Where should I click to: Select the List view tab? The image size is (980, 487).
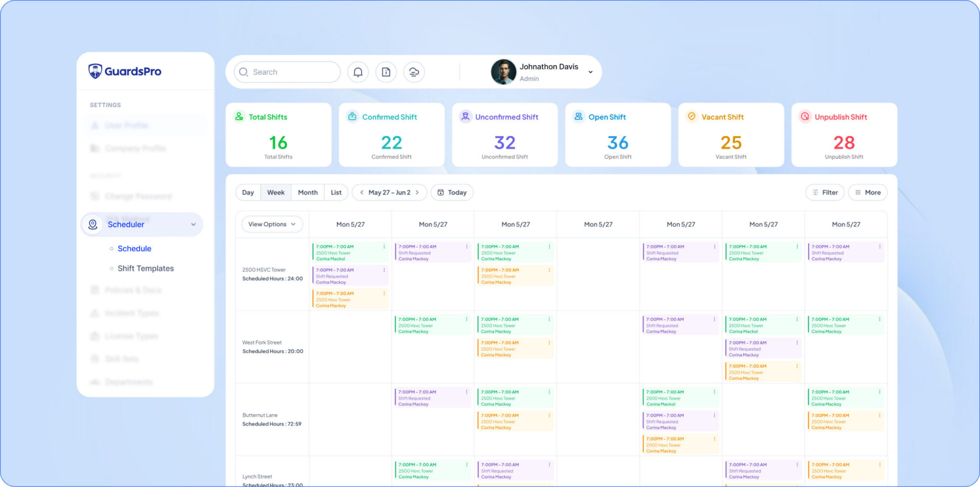coord(336,192)
